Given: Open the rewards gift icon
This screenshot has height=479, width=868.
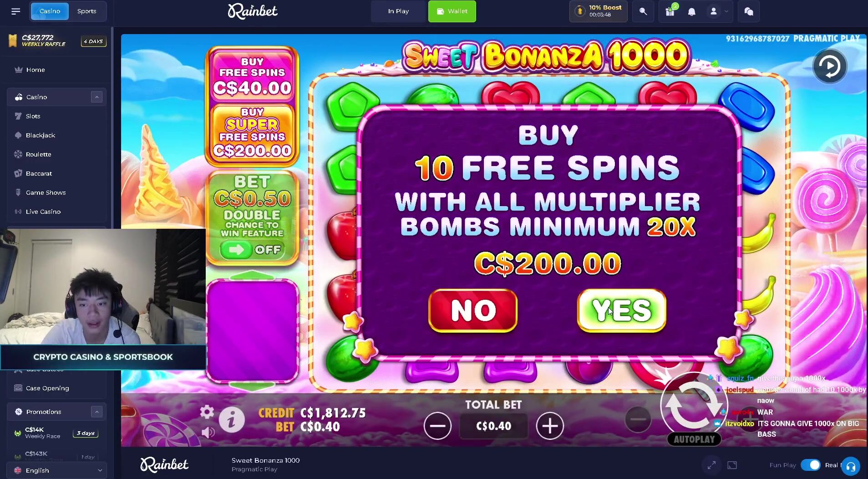Looking at the screenshot, I should (x=670, y=11).
